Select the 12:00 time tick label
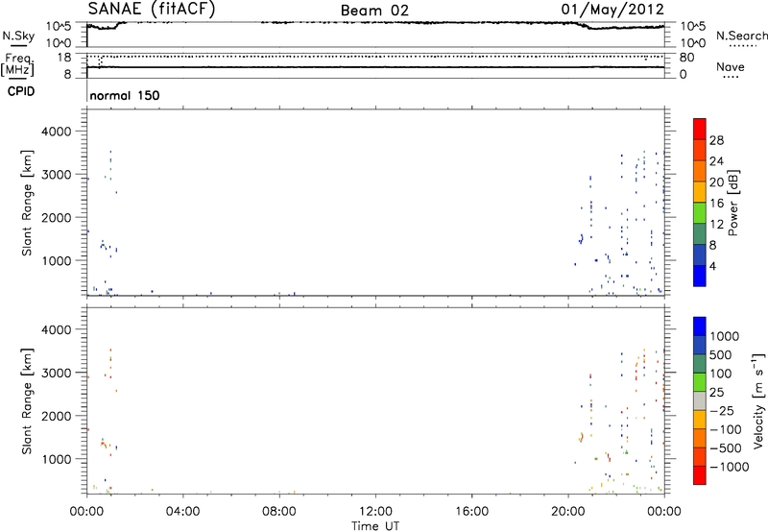The height and width of the screenshot is (532, 768). click(x=375, y=512)
